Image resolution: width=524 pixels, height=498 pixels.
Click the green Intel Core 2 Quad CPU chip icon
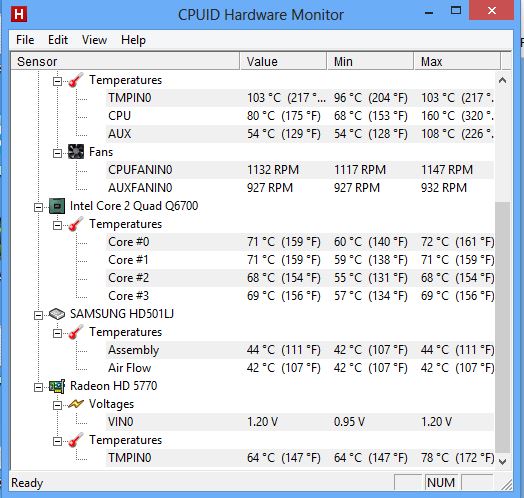click(x=56, y=206)
